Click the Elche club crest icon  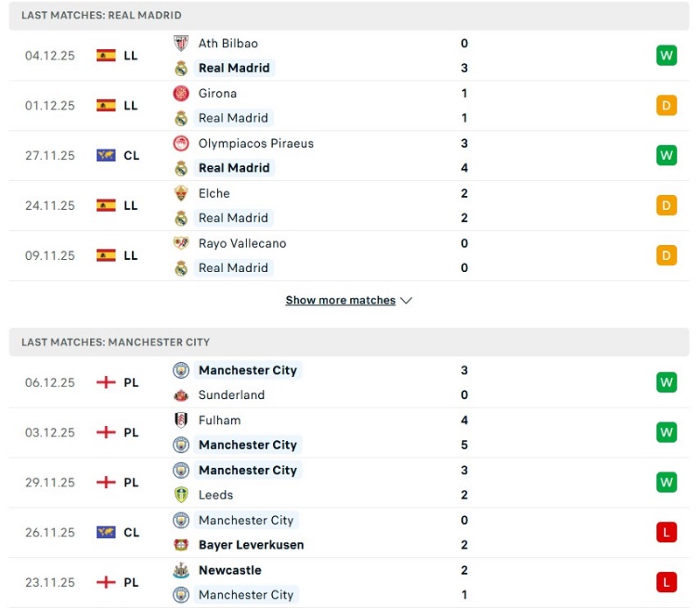click(x=181, y=193)
